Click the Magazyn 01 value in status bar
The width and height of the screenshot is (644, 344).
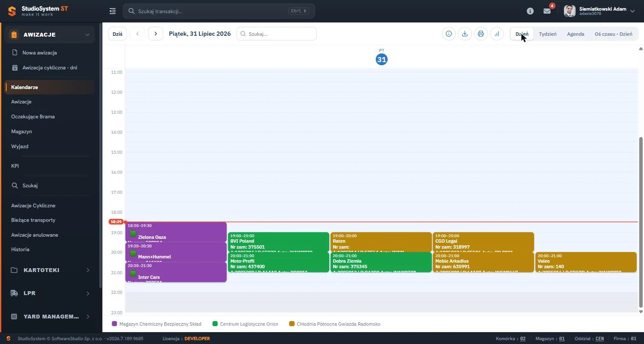[x=562, y=338]
